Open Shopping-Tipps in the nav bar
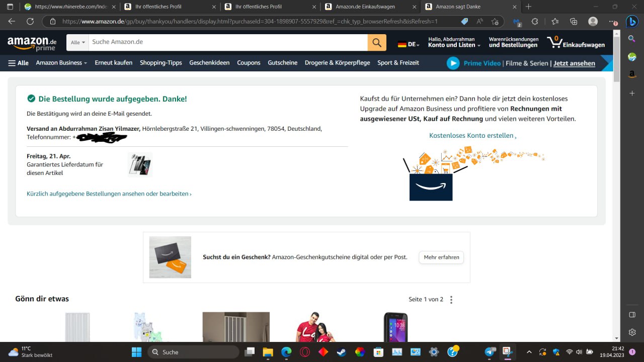Image resolution: width=644 pixels, height=362 pixels. [161, 63]
